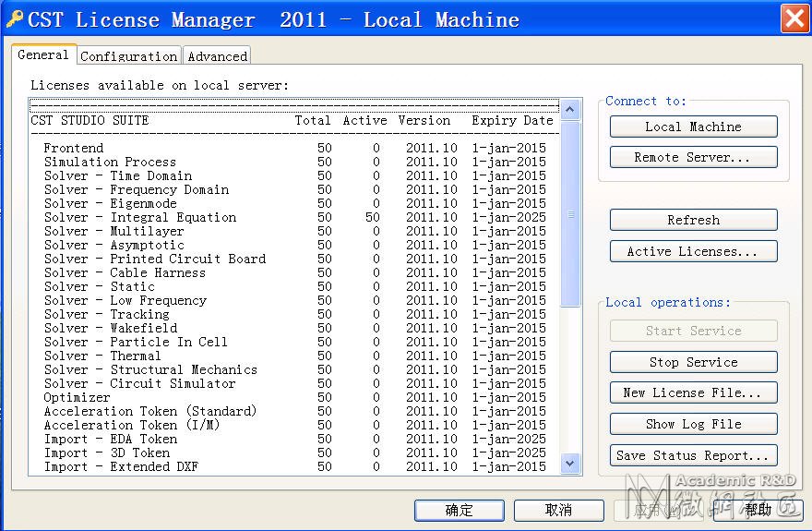Select Solver - Printed Circuit Board row
This screenshot has height=531, width=812.
294,259
